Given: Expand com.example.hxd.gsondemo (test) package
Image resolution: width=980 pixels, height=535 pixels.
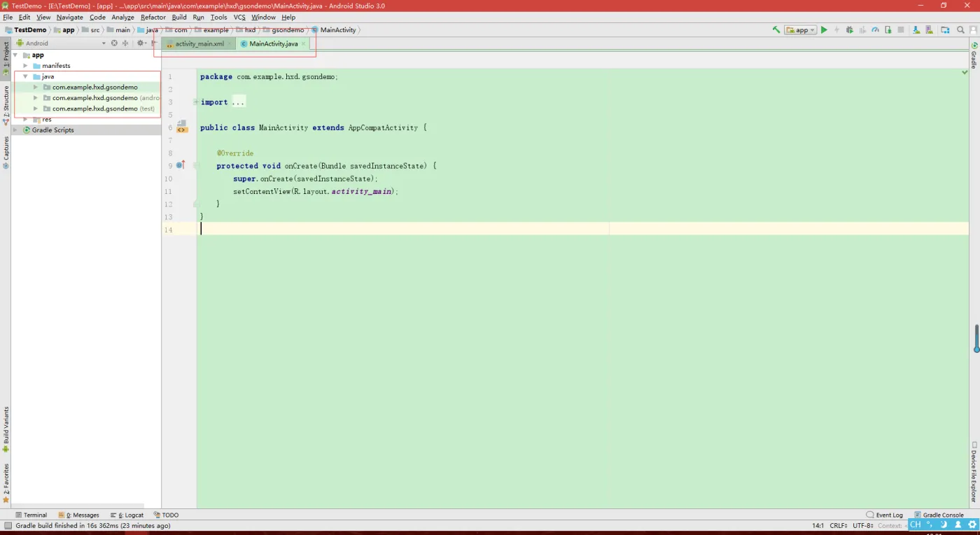Looking at the screenshot, I should click(36, 109).
